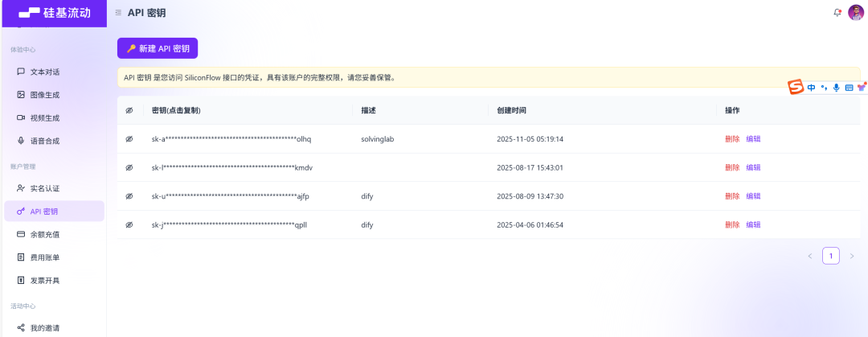Click the invoice icon next to 发票开具

21,281
